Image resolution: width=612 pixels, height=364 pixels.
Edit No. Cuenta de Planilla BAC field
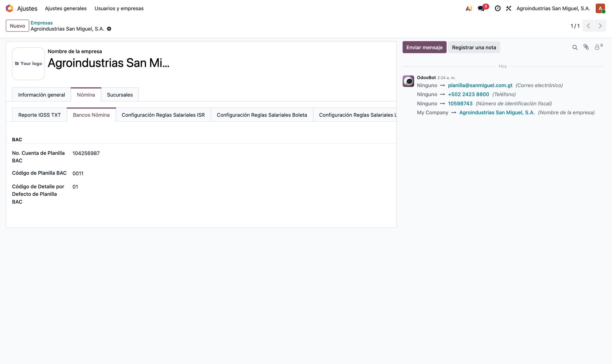coord(86,153)
